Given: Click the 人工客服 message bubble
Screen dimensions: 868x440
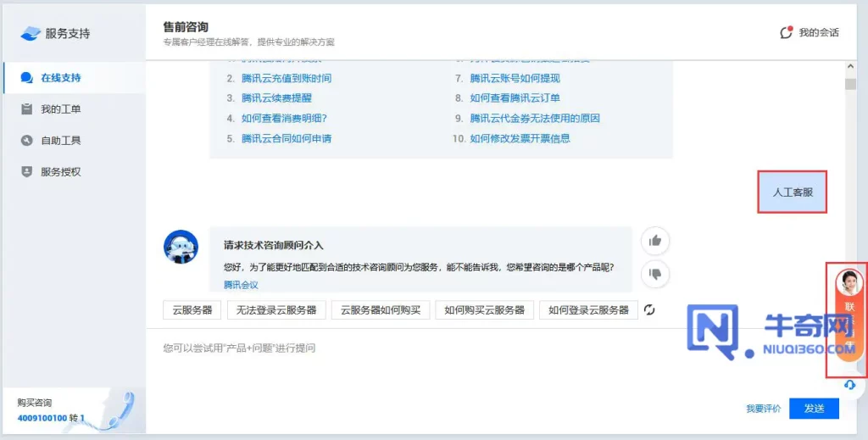Looking at the screenshot, I should pyautogui.click(x=793, y=192).
